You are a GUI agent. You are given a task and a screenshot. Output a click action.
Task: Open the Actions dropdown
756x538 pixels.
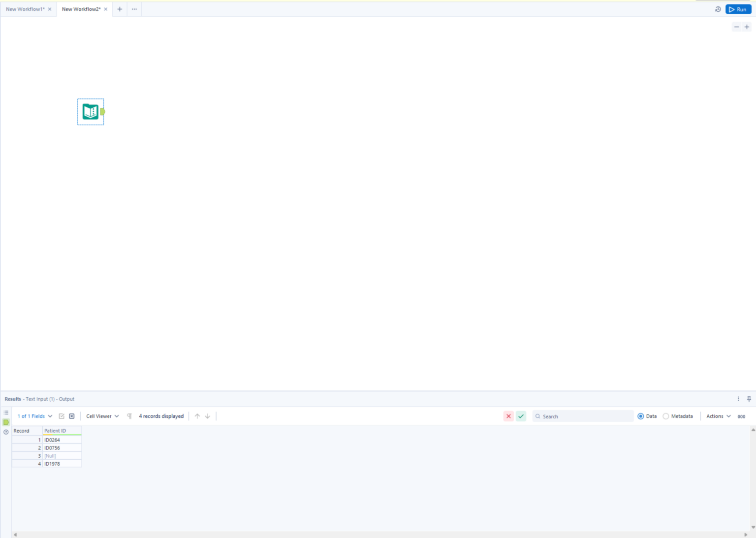[x=719, y=416]
